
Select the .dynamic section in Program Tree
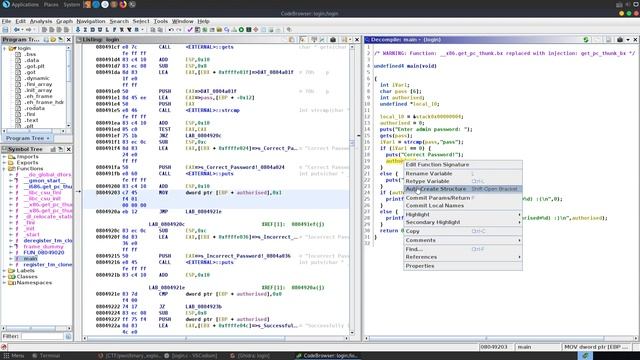[37, 78]
